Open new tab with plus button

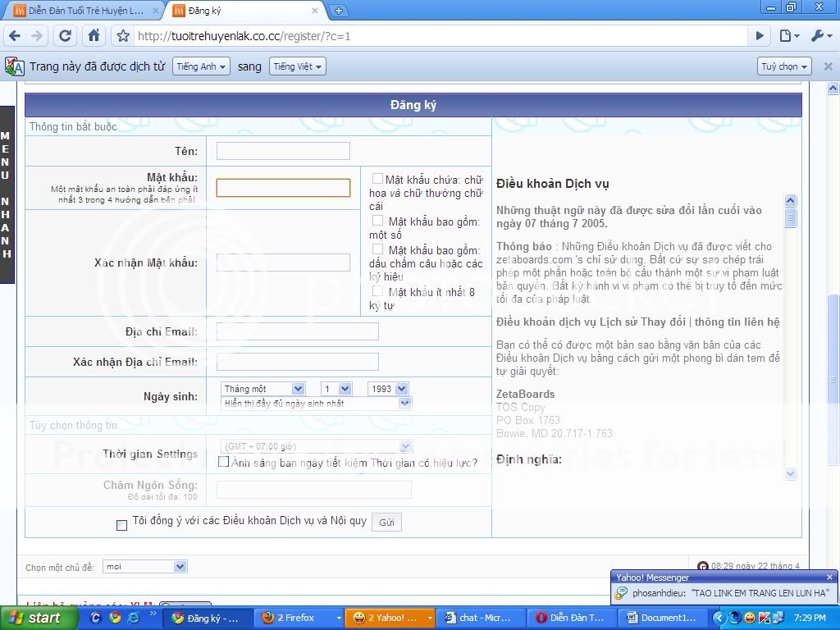pyautogui.click(x=339, y=11)
